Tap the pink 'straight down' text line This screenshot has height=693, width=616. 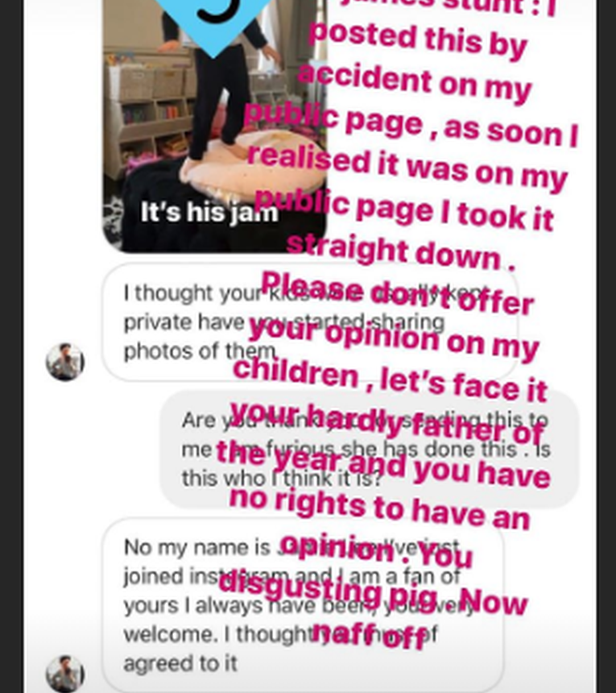pyautogui.click(x=400, y=253)
